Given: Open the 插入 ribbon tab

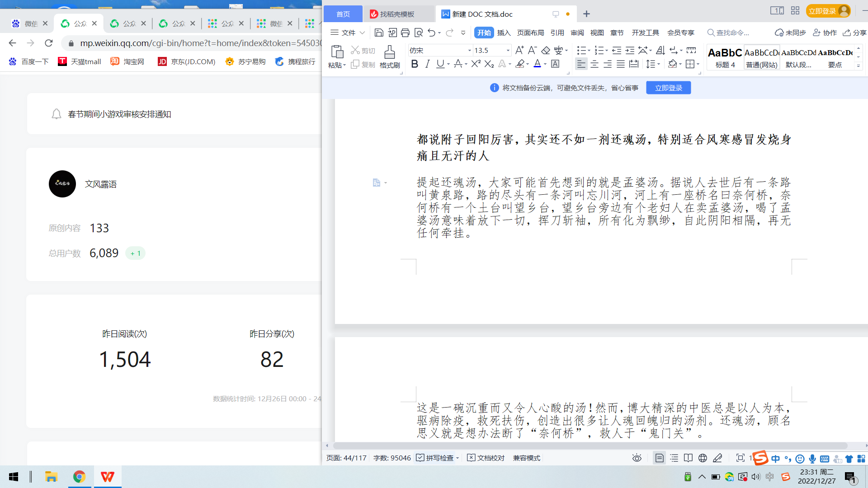Looking at the screenshot, I should click(504, 33).
